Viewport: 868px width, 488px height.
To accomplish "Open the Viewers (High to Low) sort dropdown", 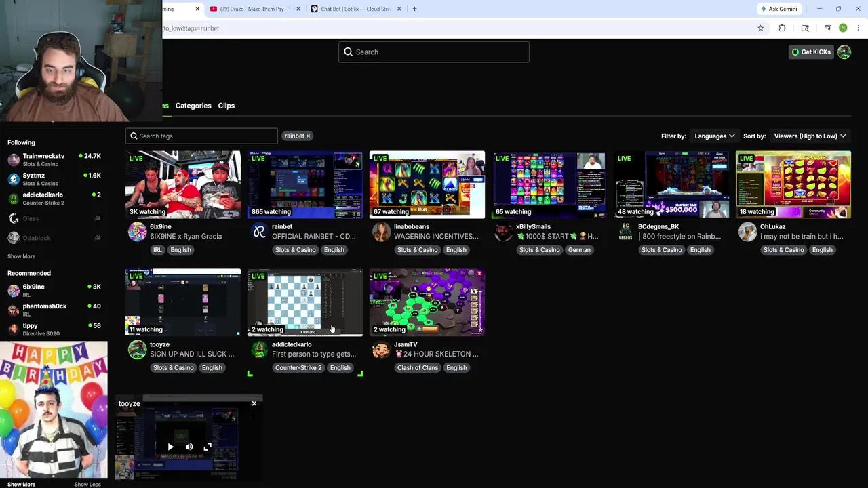I will [810, 136].
